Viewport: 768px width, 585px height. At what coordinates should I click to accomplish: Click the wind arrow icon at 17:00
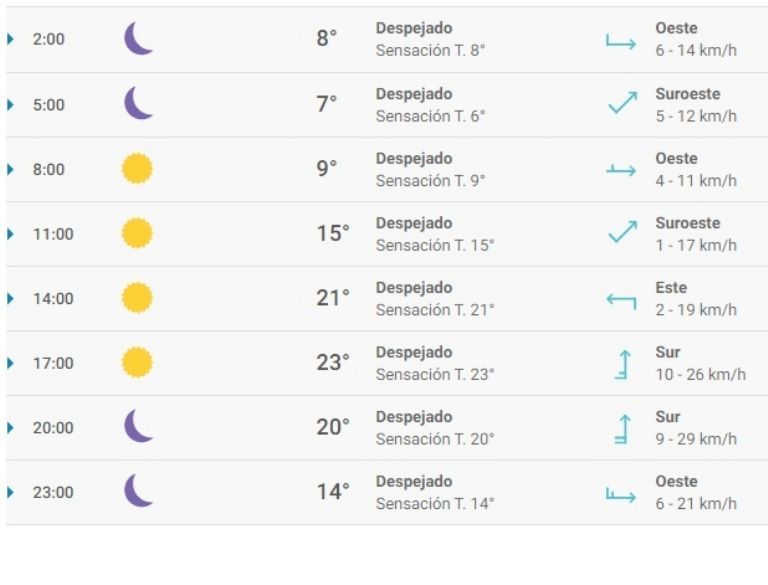coord(622,363)
